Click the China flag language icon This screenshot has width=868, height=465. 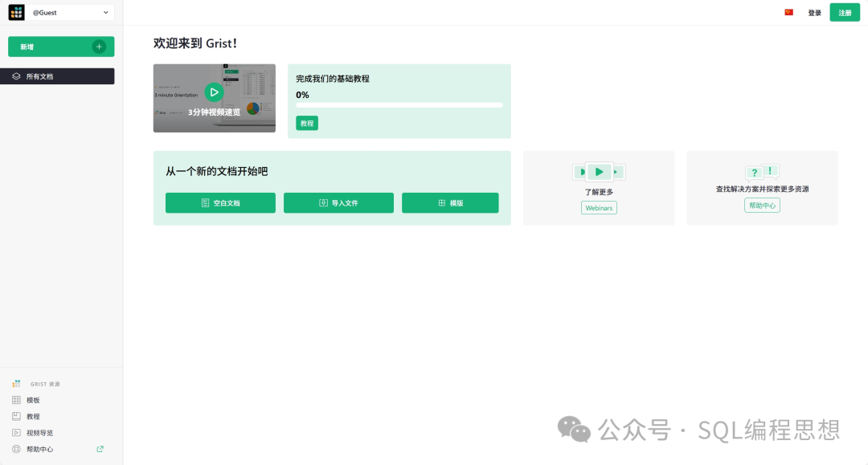788,13
